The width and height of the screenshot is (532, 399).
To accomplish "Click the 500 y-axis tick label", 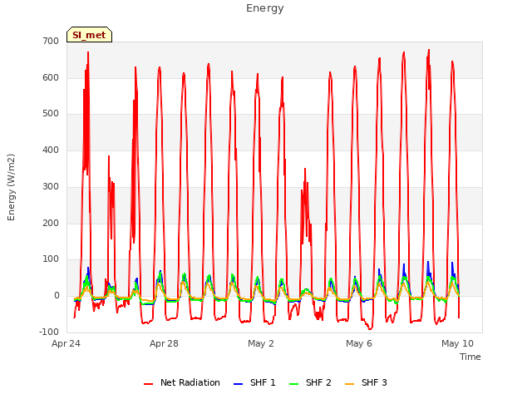I will pyautogui.click(x=51, y=114).
